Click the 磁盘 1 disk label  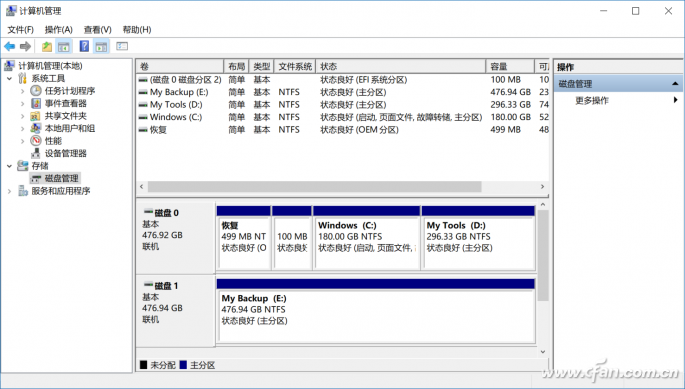166,286
